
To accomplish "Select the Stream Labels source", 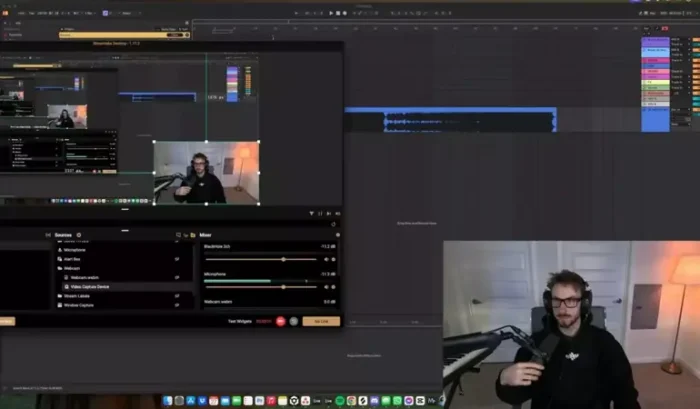I will [x=78, y=295].
